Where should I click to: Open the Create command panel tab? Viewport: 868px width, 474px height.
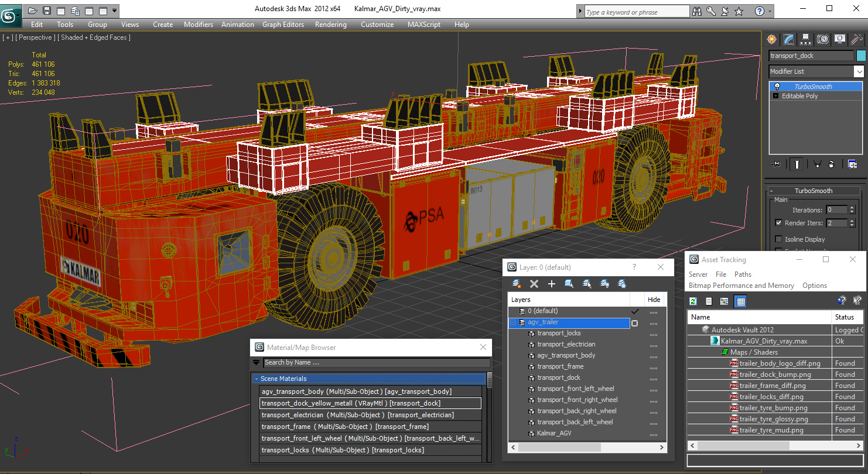point(772,39)
